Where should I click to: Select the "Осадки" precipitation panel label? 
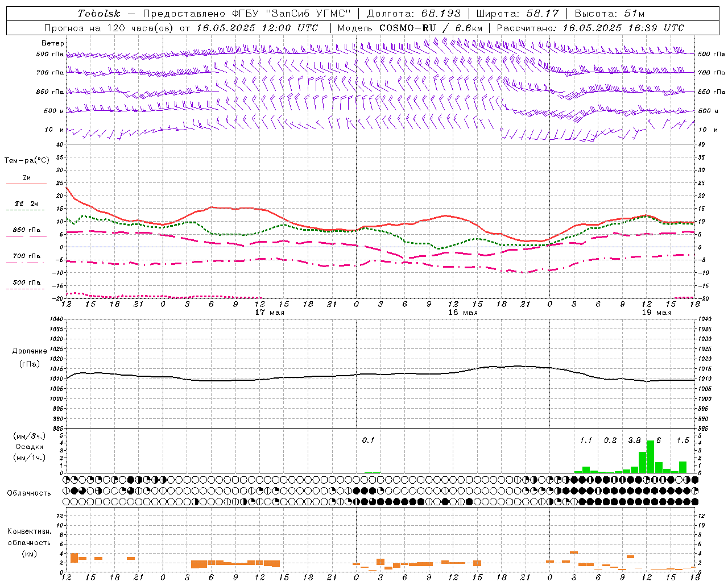[x=30, y=447]
